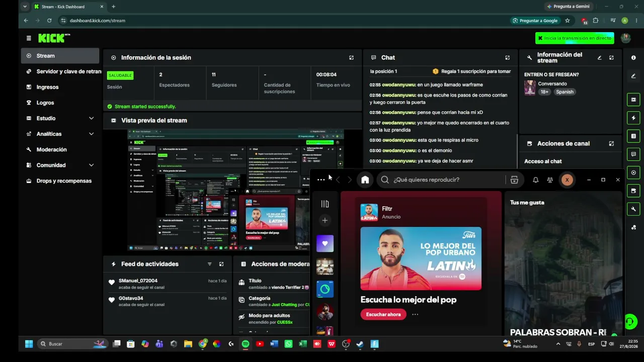Viewport: 644px width, 362px height.
Task: Expand the Comunidad sidebar section
Action: (x=60, y=165)
